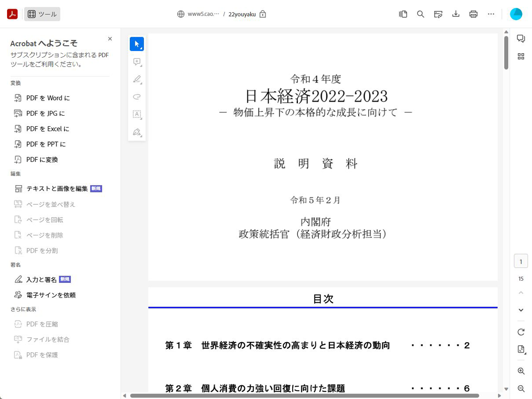Viewport: 532px width, 399px height.
Task: Zoom in on the document
Action: (x=521, y=371)
